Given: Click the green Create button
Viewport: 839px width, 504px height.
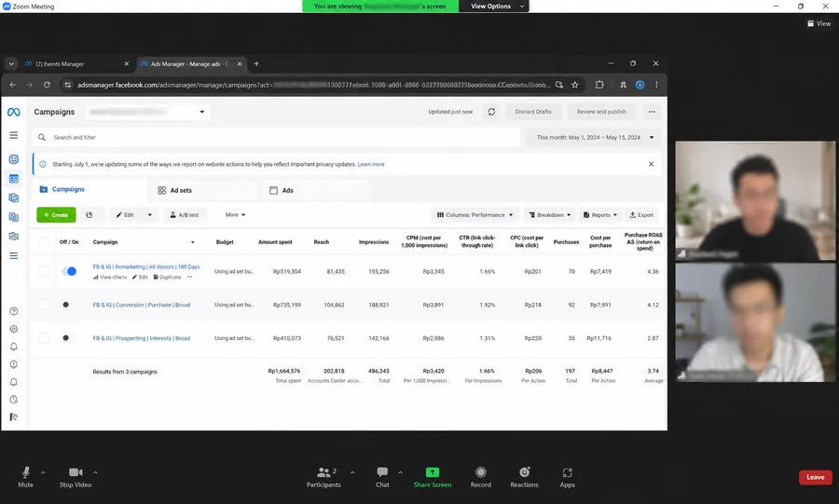Looking at the screenshot, I should click(x=56, y=215).
